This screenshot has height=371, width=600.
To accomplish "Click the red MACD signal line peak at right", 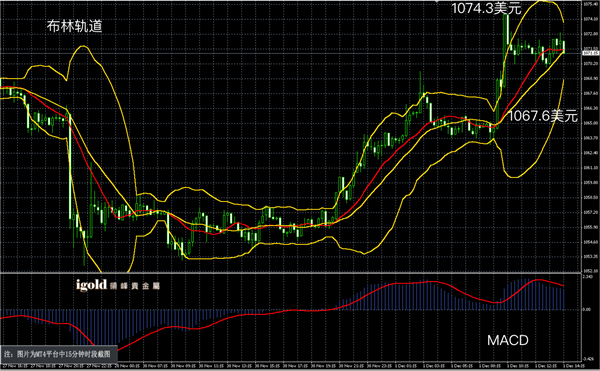I will (538, 280).
